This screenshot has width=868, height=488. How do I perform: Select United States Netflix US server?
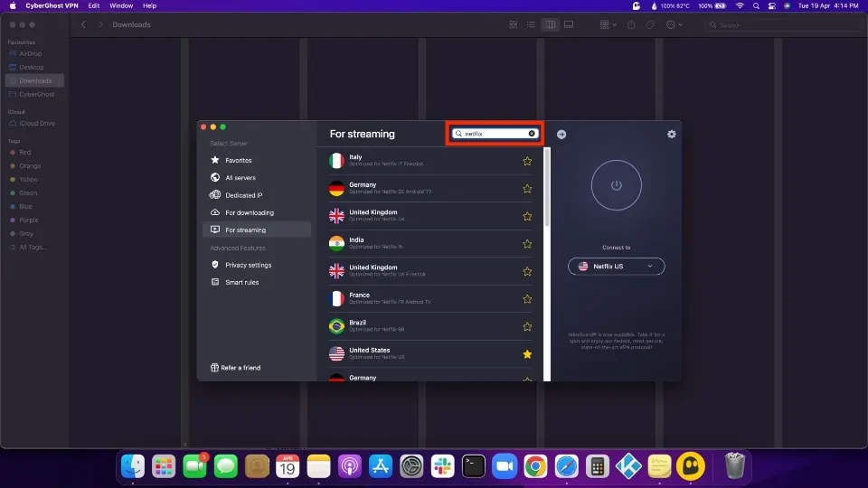point(430,354)
